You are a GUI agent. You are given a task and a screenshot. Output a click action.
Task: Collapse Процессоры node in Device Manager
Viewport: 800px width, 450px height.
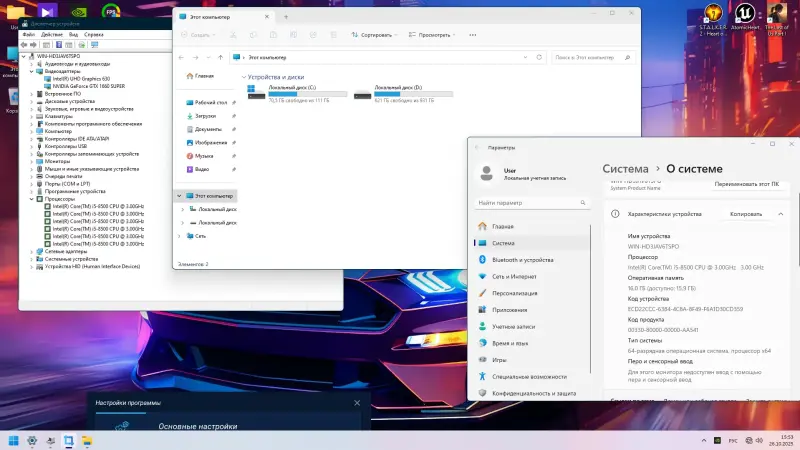coord(32,198)
